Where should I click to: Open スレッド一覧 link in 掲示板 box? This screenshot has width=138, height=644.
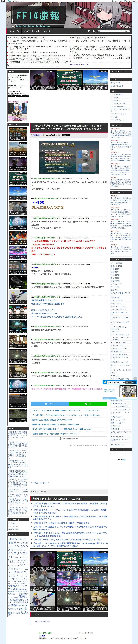coord(115,83)
